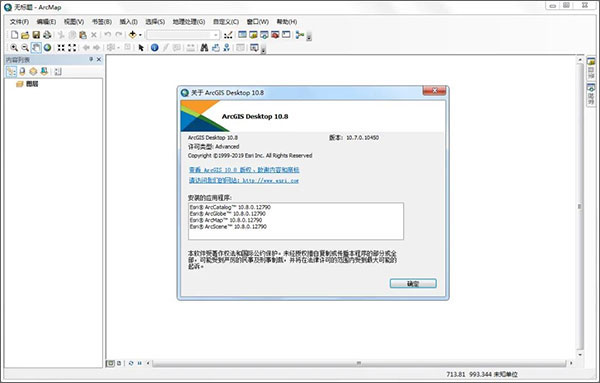Click the Refresh map icon
Image resolution: width=600 pixels, height=383 pixels.
tap(131, 363)
